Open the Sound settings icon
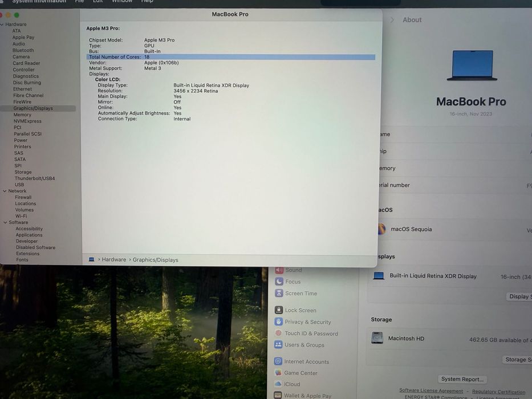This screenshot has height=399, width=532. click(x=279, y=270)
